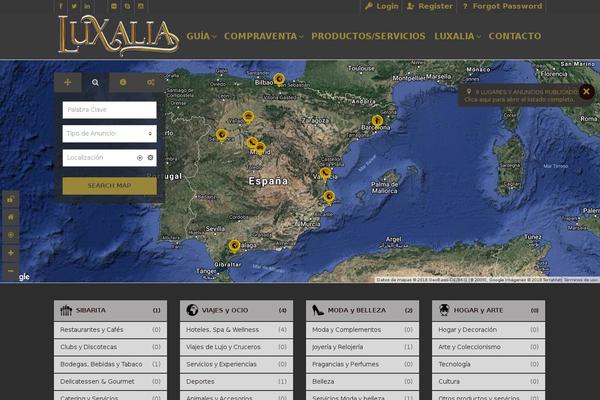The height and width of the screenshot is (400, 600).
Task: Click the SEARCH MAP button
Action: (109, 186)
